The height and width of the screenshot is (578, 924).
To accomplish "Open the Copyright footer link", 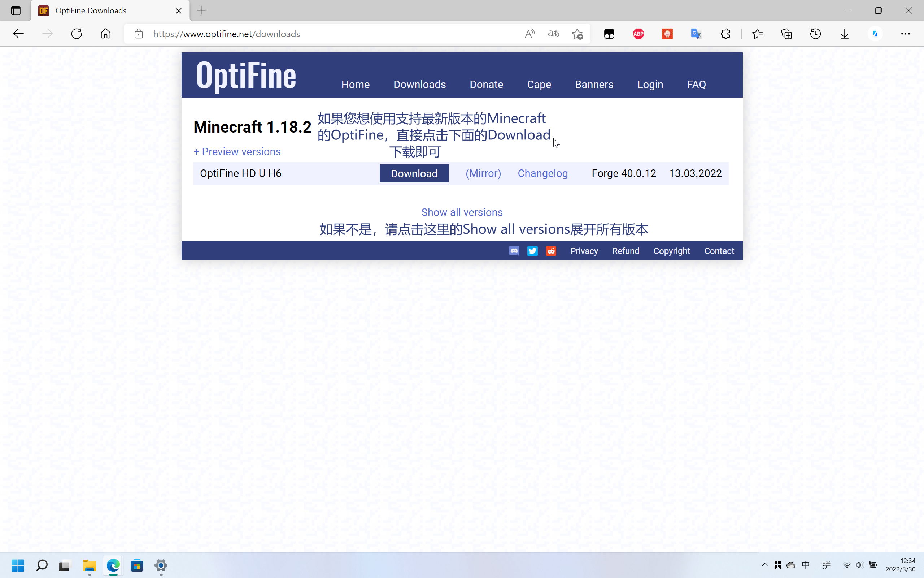I will (x=672, y=251).
